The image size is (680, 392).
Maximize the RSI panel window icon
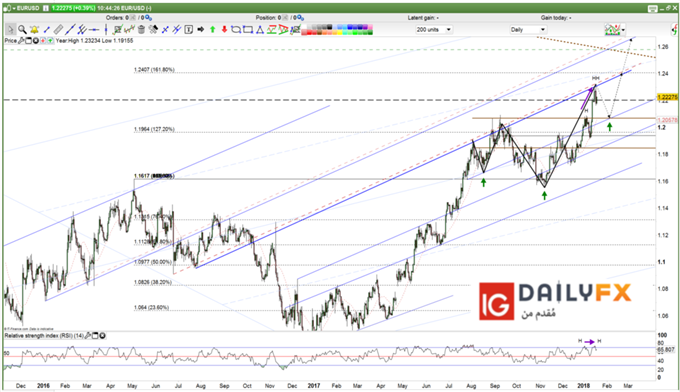pyautogui.click(x=95, y=336)
